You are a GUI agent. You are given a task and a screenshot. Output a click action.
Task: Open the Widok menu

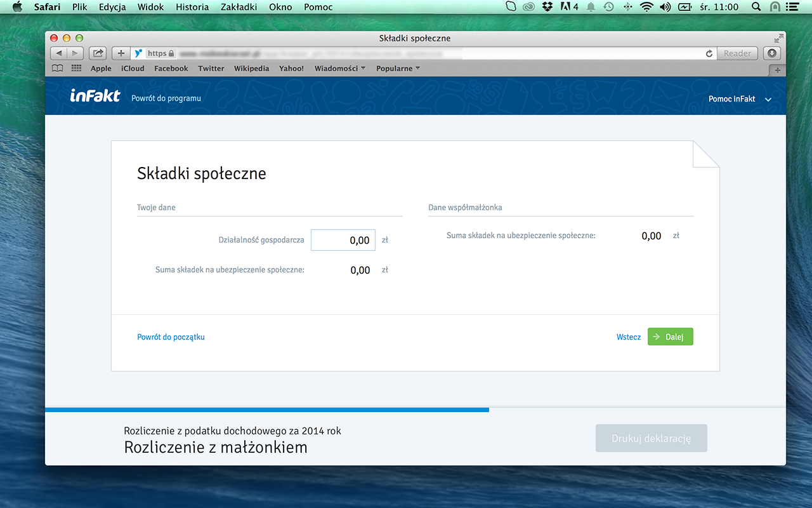(151, 7)
